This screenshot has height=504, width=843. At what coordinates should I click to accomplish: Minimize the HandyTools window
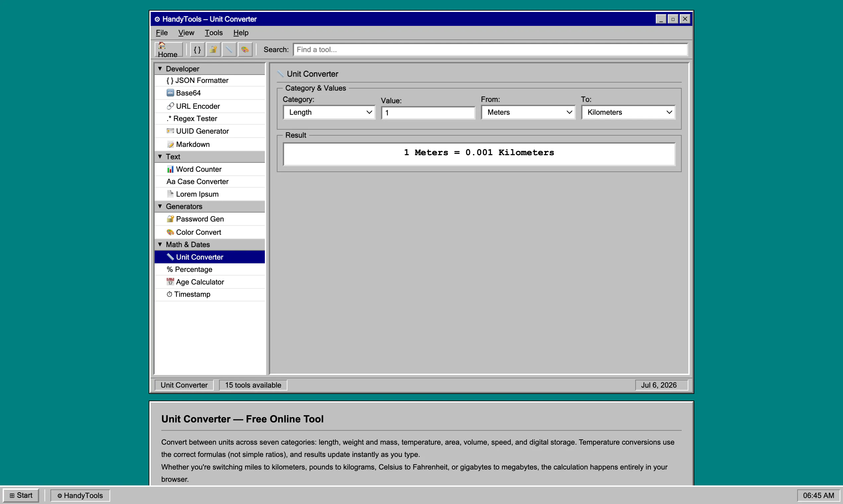click(661, 19)
